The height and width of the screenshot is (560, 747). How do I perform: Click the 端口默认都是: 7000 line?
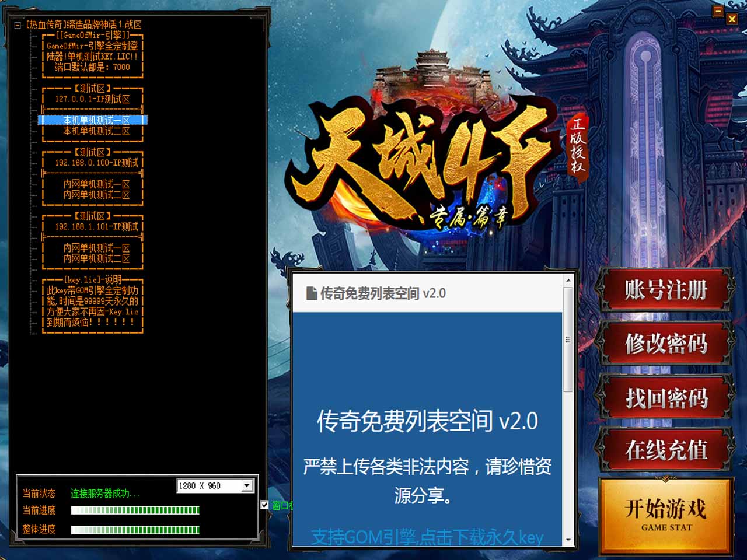click(92, 67)
